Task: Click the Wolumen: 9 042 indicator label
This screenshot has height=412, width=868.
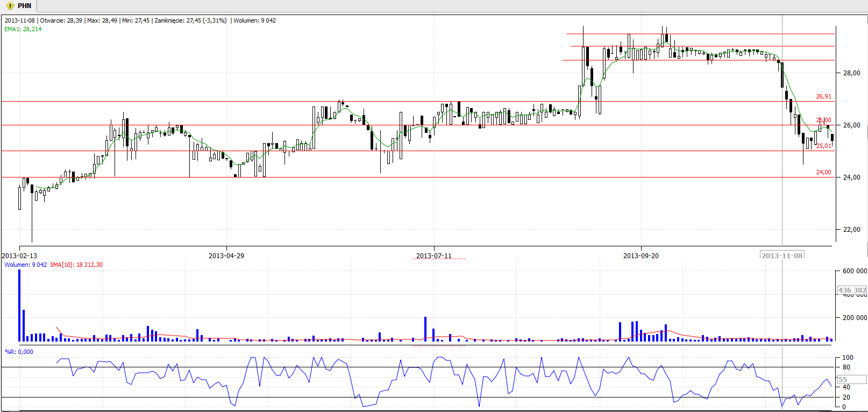Action: 25,265
